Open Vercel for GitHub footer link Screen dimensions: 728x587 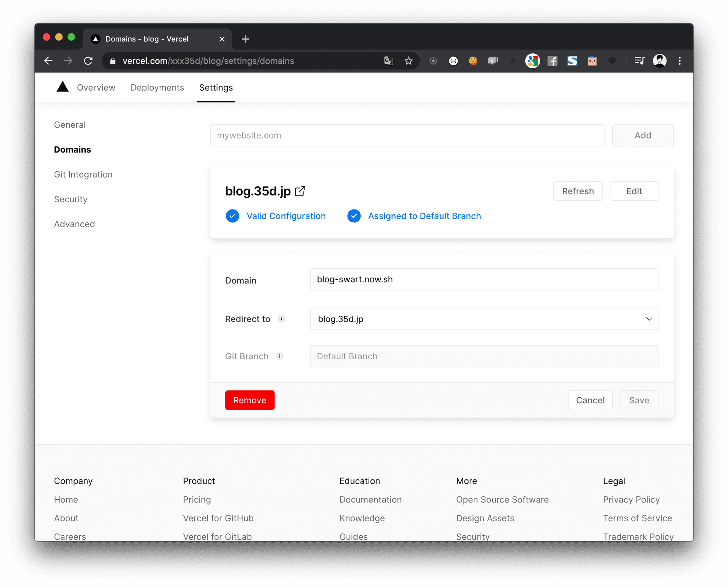coord(218,518)
